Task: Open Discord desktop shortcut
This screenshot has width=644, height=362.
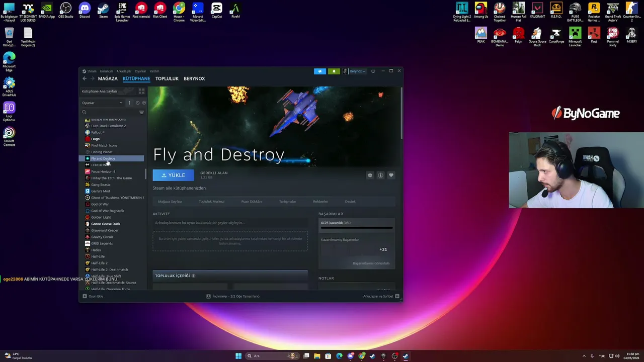Action: tap(85, 10)
